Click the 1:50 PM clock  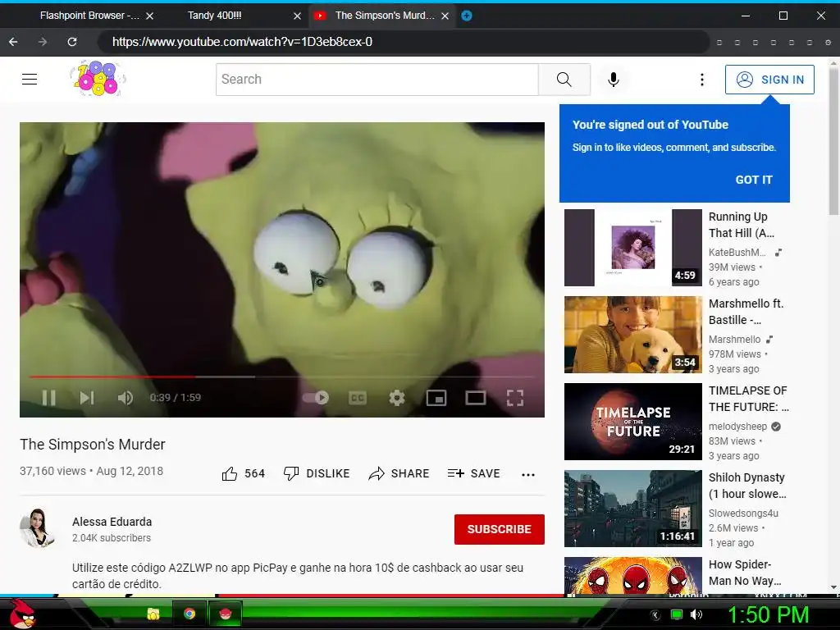click(768, 614)
